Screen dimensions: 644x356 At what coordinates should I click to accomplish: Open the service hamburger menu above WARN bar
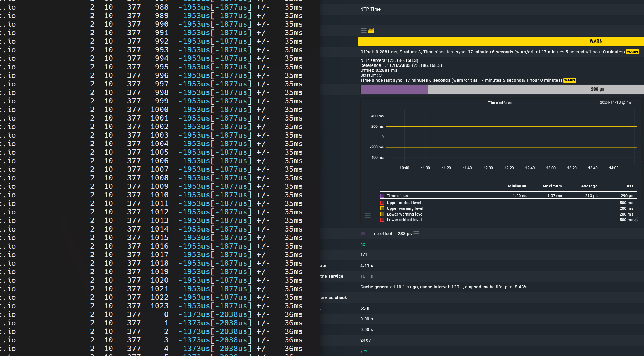tap(363, 31)
